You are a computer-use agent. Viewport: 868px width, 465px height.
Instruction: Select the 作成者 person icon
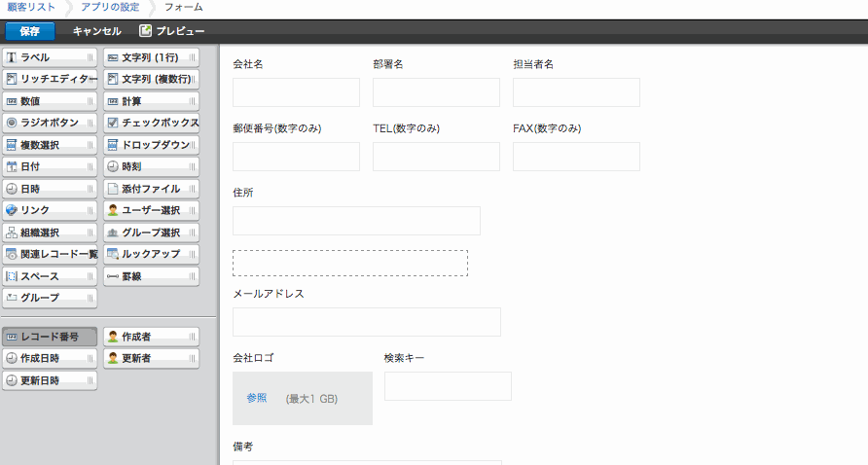pos(112,337)
